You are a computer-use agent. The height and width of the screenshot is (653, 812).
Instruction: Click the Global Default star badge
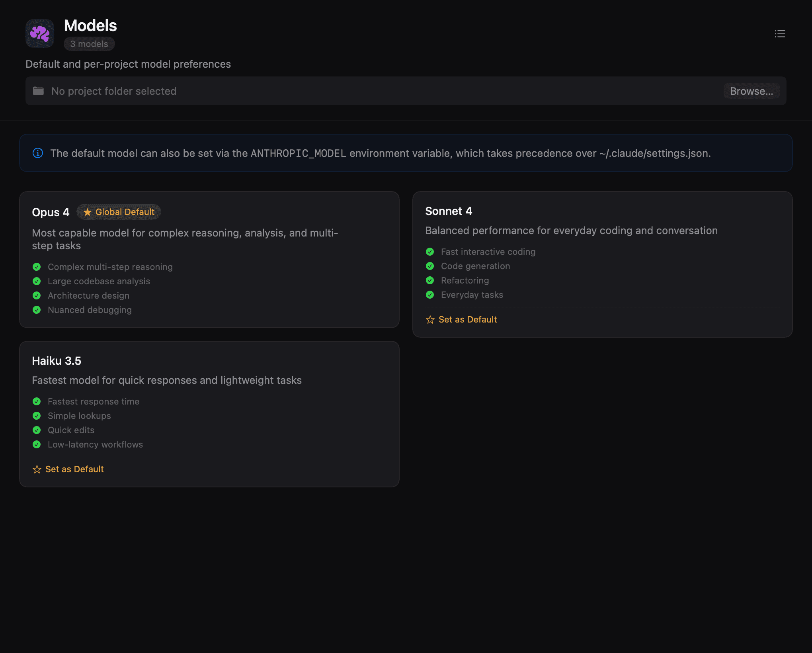(x=119, y=212)
